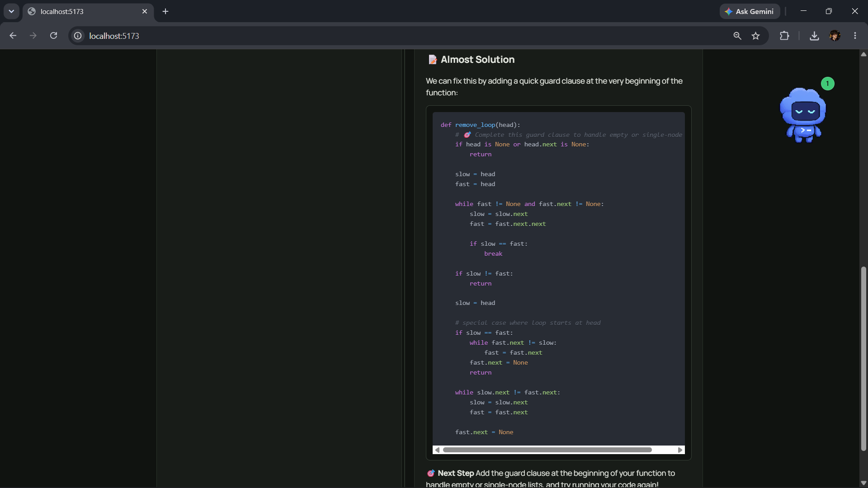Click page scrollbar down arrow
Image resolution: width=868 pixels, height=488 pixels.
pyautogui.click(x=863, y=483)
